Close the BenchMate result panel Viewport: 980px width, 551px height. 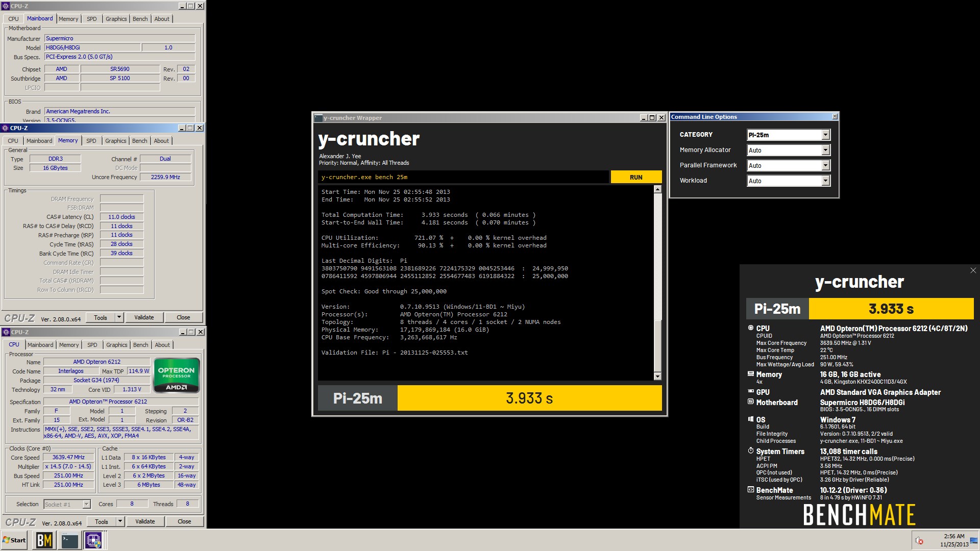coord(973,270)
